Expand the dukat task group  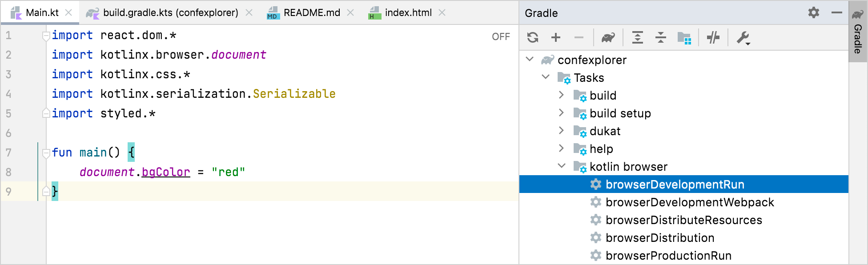click(x=561, y=130)
